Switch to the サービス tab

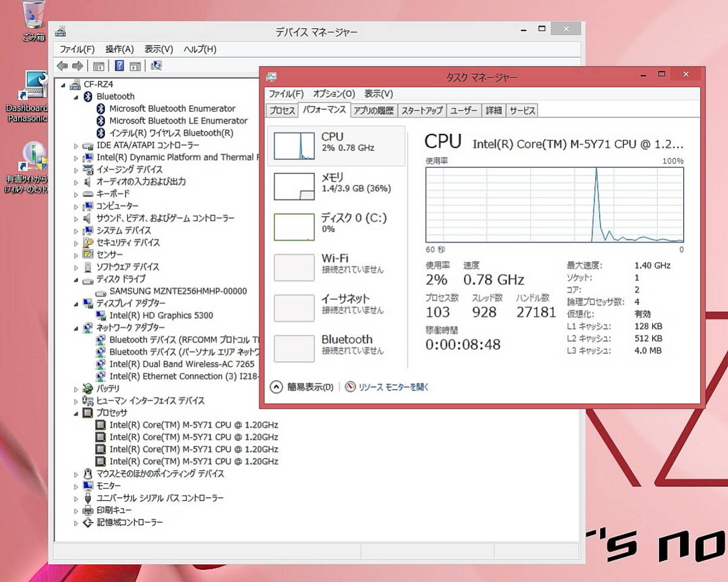(x=522, y=110)
